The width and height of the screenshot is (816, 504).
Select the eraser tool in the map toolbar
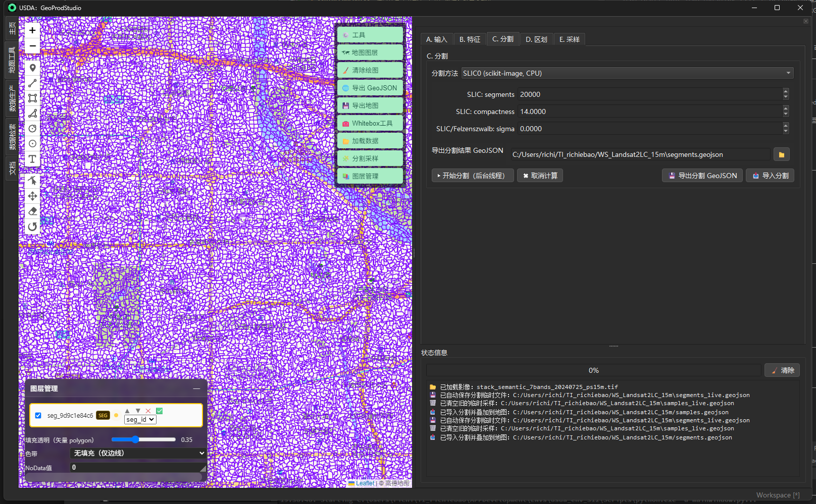pos(32,211)
